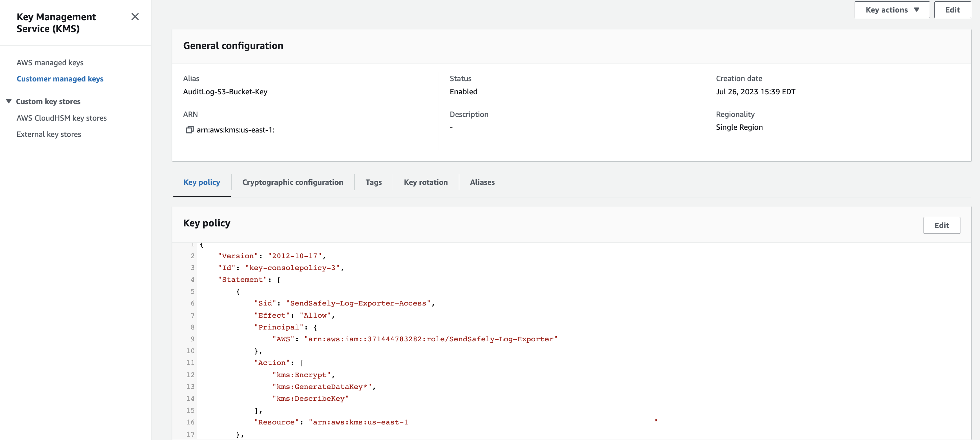Open External key stores

pyautogui.click(x=49, y=134)
